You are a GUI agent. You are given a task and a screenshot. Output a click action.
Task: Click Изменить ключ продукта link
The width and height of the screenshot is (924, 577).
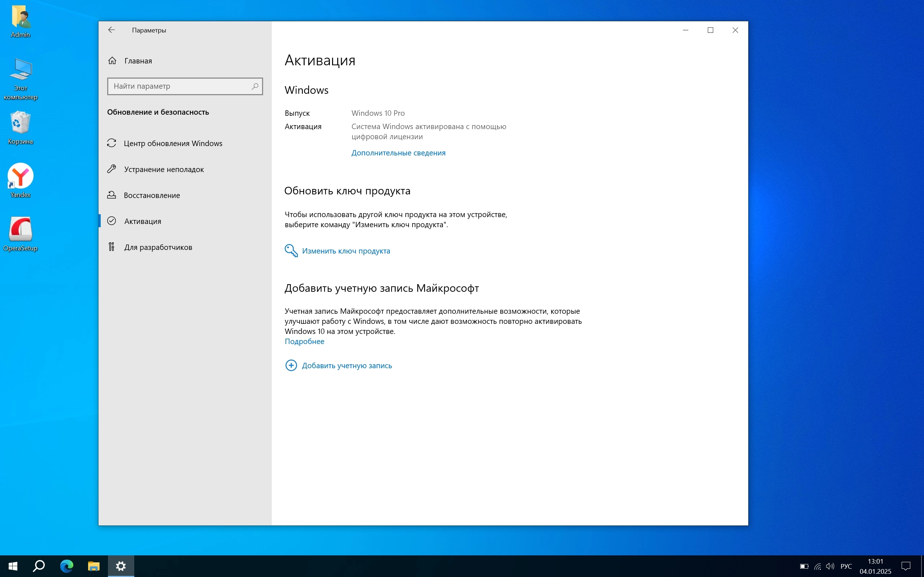(346, 251)
